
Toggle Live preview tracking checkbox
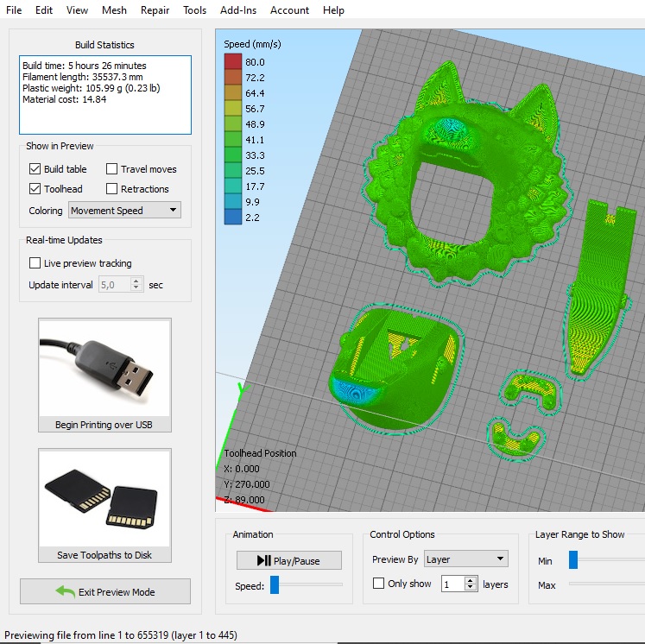[35, 263]
